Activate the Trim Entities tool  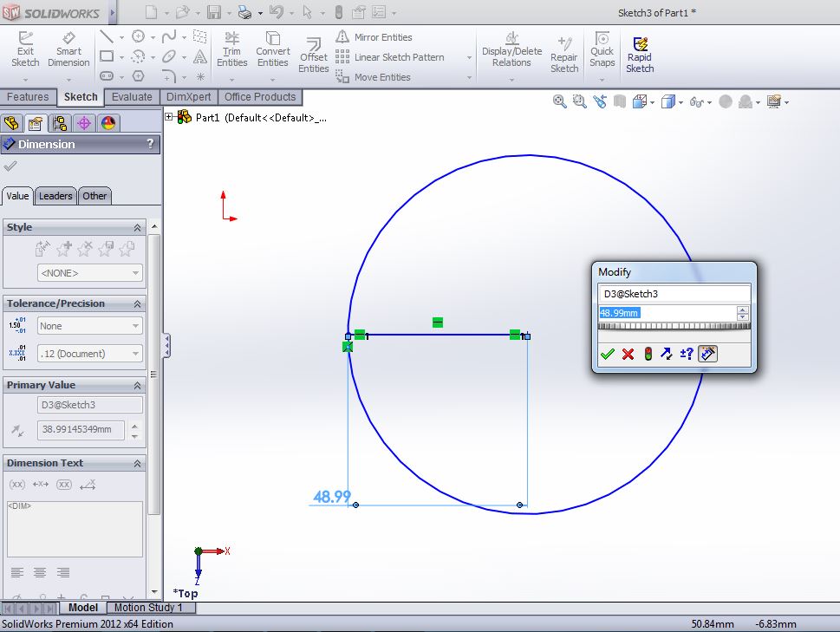231,50
